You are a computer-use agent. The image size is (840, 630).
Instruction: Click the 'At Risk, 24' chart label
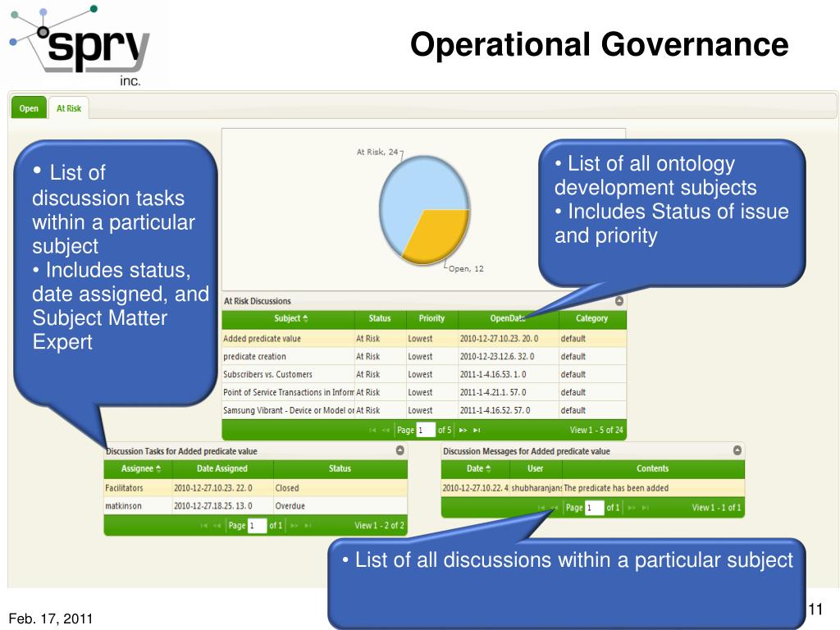(377, 152)
